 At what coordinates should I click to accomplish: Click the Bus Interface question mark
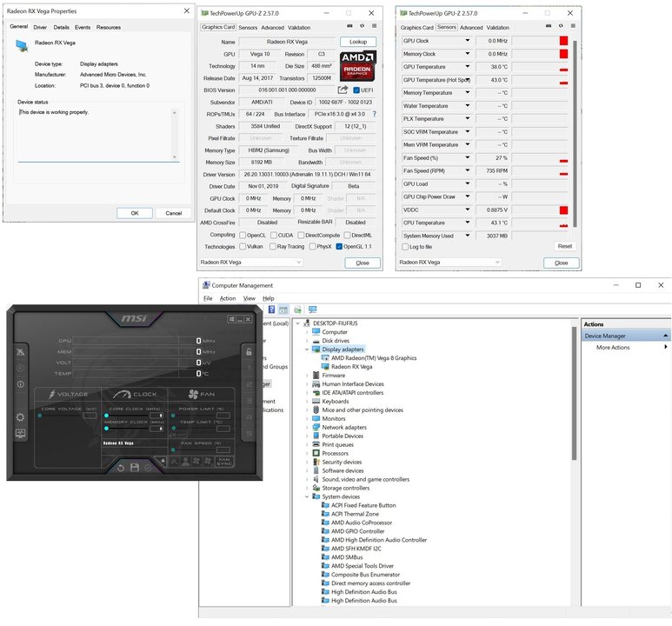click(x=374, y=114)
